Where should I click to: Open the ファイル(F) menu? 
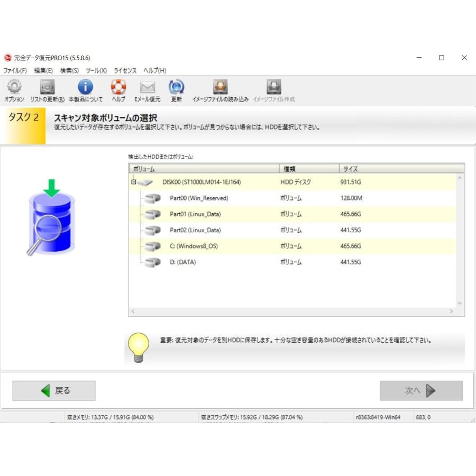tap(15, 70)
